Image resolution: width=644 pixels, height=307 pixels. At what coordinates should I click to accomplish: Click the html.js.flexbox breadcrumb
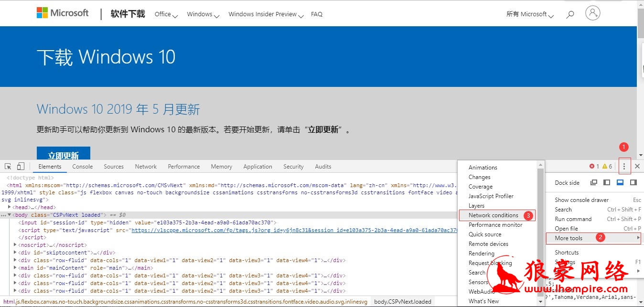coord(185,302)
